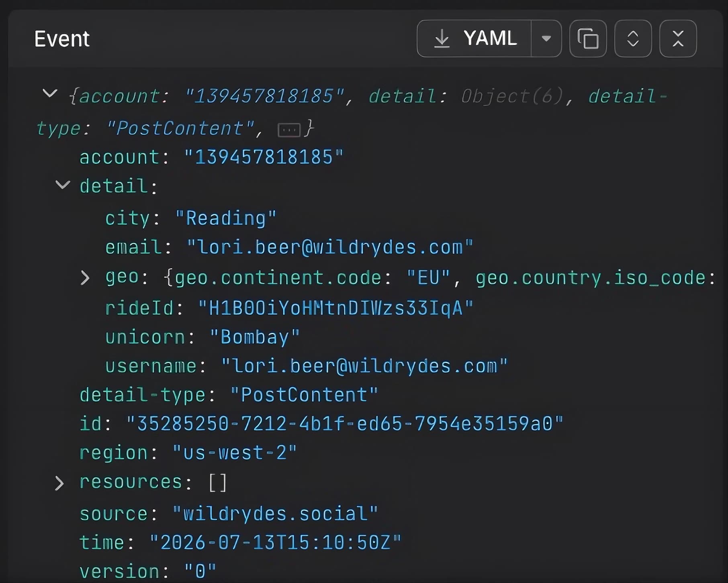
Task: Click the username value lori.beer@wildrydes.com
Action: click(365, 366)
